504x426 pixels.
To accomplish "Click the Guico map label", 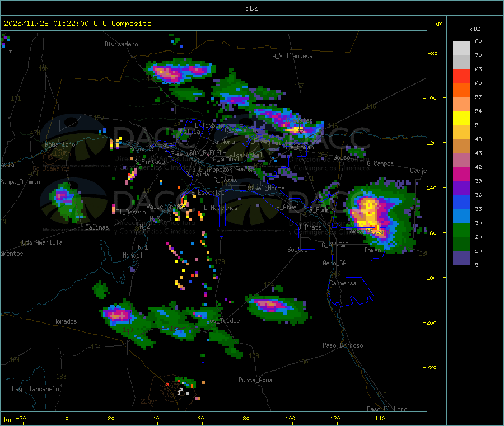I will 342,157.
